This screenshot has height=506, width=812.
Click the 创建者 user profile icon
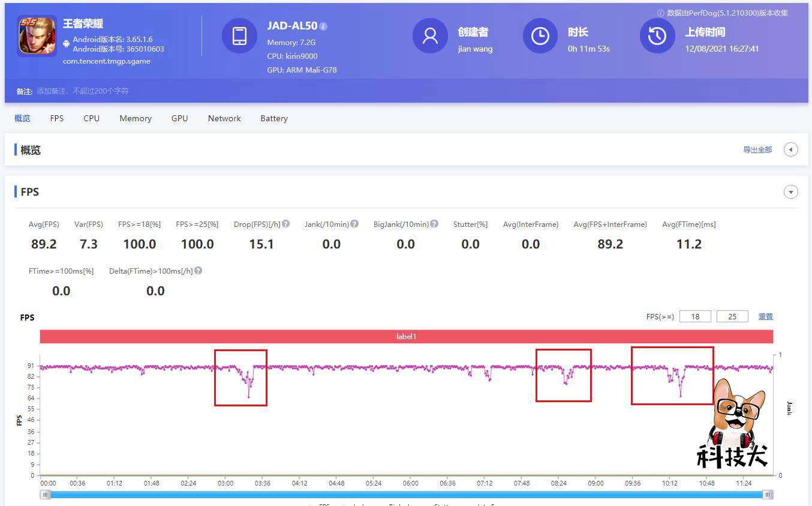430,36
